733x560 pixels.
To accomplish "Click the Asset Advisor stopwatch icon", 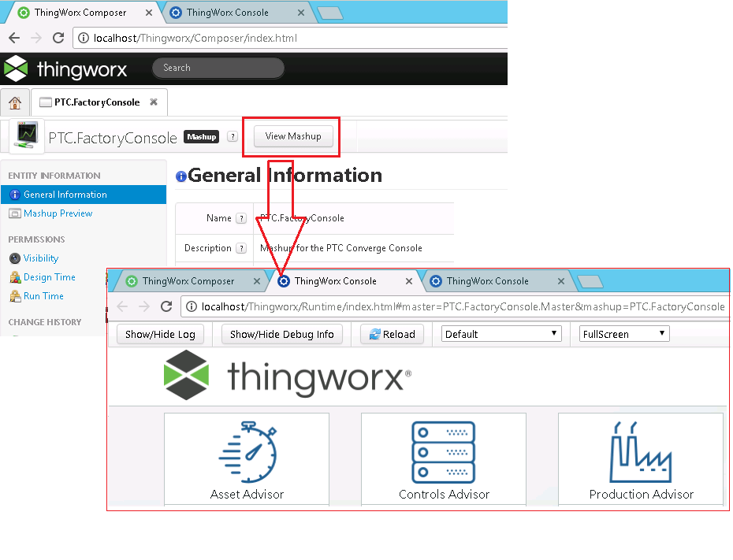I will point(248,452).
